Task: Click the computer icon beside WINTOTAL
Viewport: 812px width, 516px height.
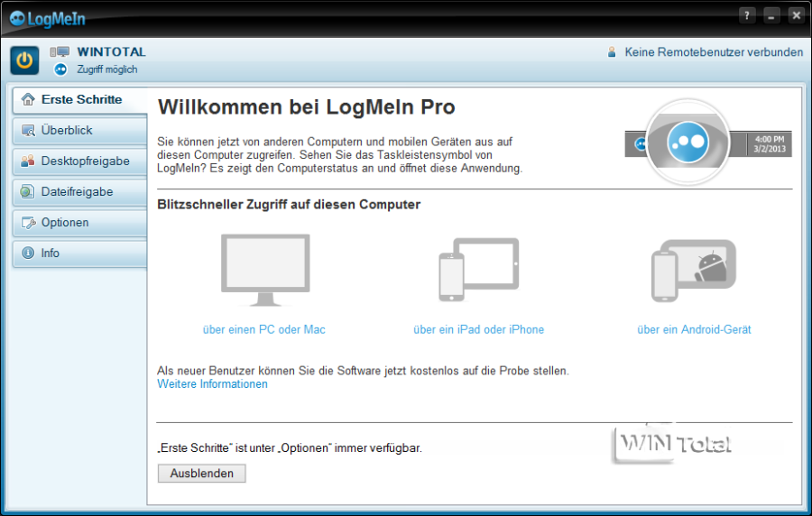Action: pyautogui.click(x=60, y=51)
